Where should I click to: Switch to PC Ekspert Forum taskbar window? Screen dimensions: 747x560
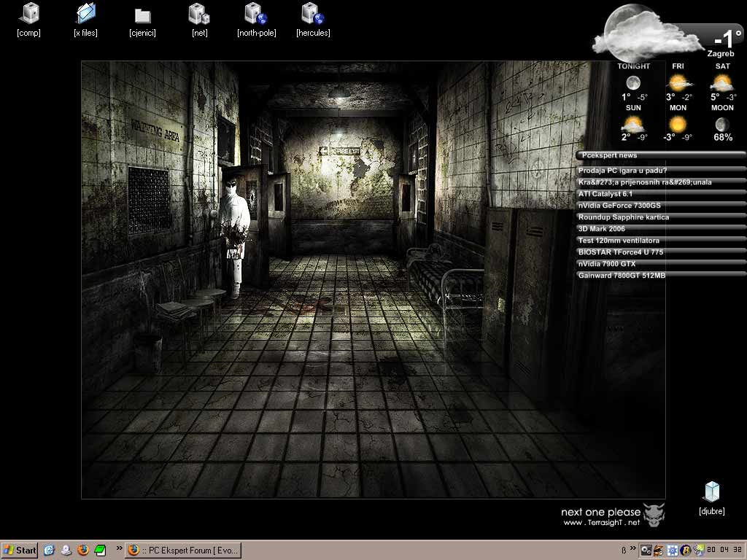click(182, 550)
